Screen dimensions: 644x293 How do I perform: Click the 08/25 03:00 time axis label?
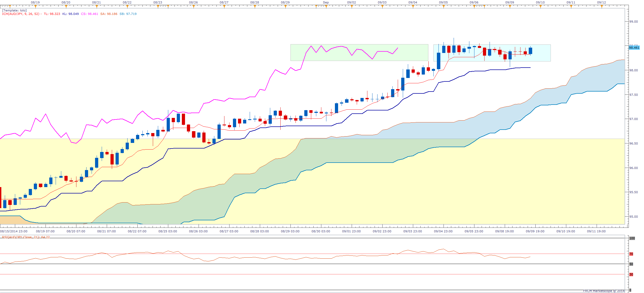click(x=167, y=231)
